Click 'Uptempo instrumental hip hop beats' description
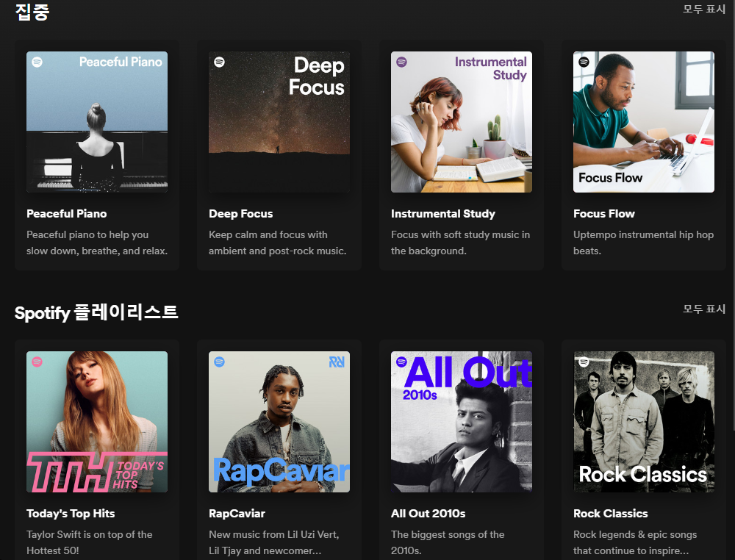Viewport: 735px width, 560px height. 644,243
